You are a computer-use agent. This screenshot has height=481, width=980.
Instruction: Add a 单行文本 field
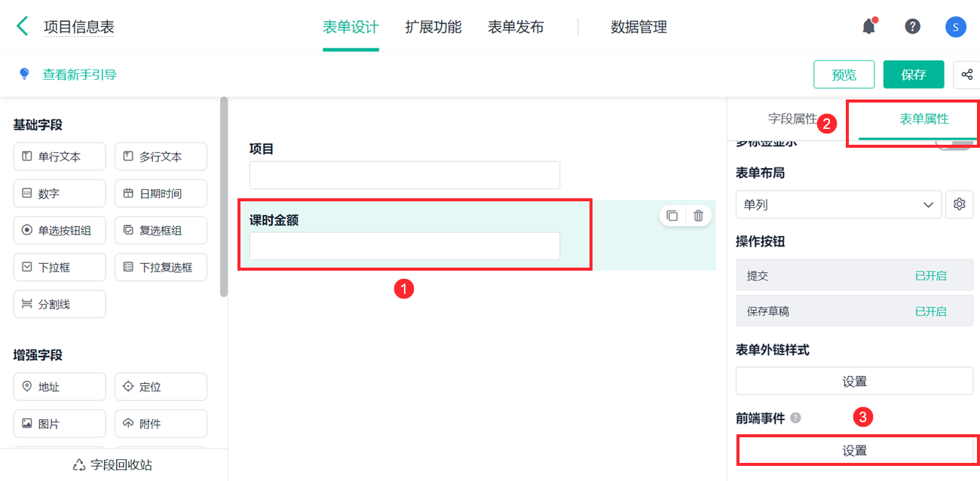(60, 157)
